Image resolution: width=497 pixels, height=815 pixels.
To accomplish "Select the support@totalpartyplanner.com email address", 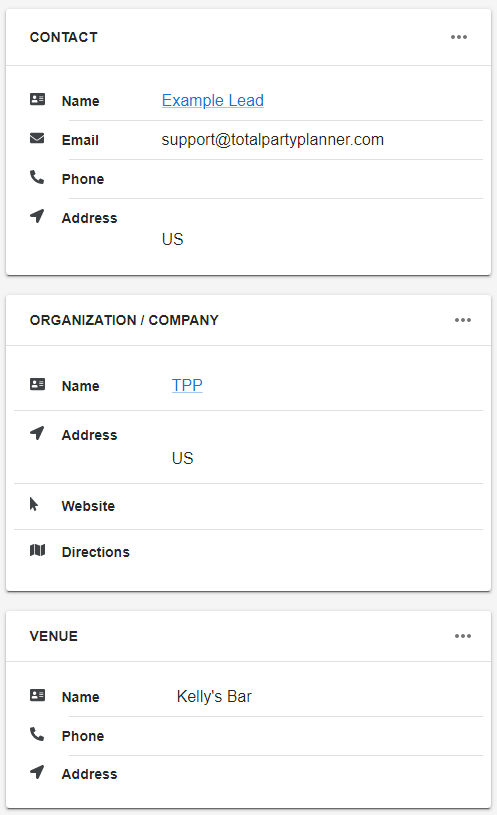I will [272, 140].
